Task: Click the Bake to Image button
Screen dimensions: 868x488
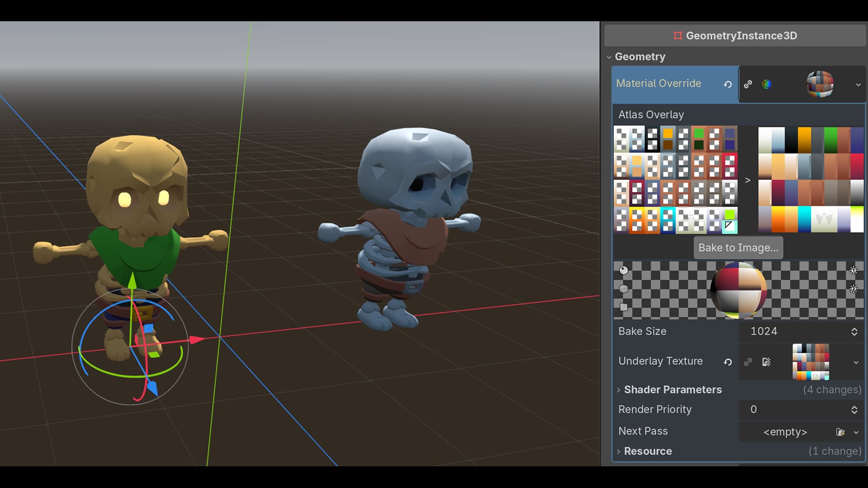Action: [738, 248]
